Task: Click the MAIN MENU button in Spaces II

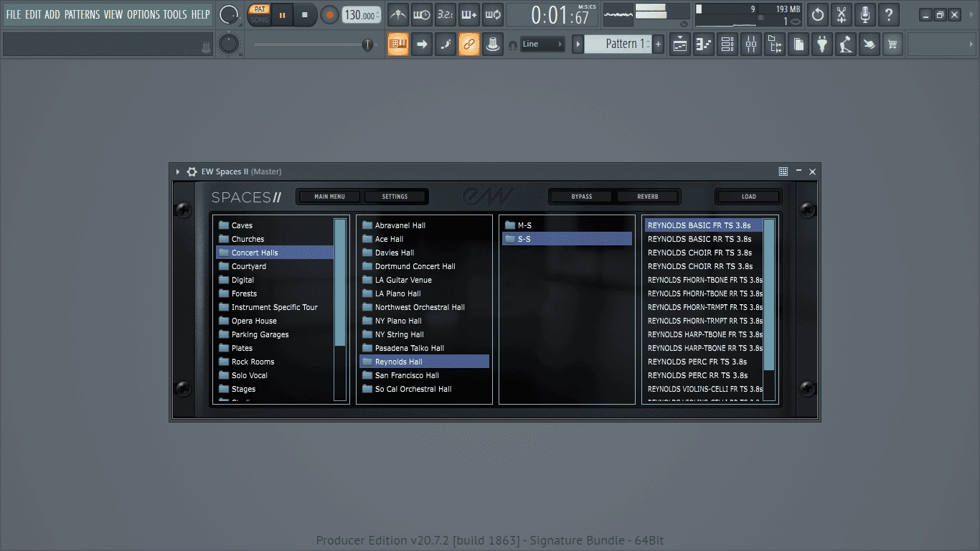Action: point(329,197)
